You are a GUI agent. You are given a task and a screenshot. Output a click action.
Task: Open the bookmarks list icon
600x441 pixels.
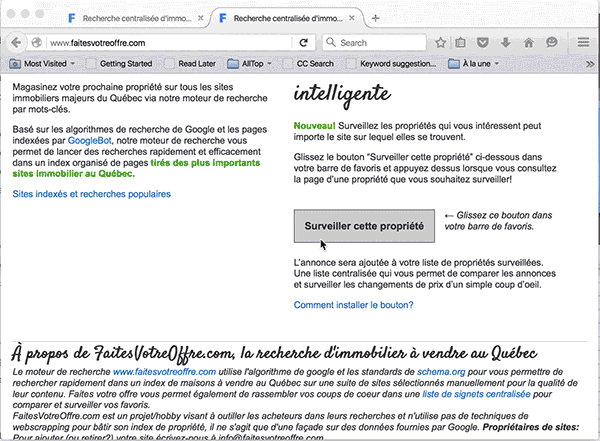[462, 43]
